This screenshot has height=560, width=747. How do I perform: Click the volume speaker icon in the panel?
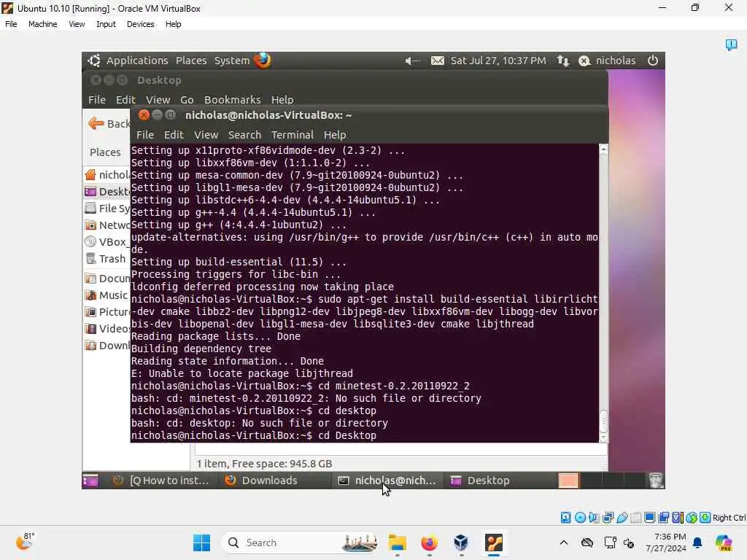coord(411,61)
